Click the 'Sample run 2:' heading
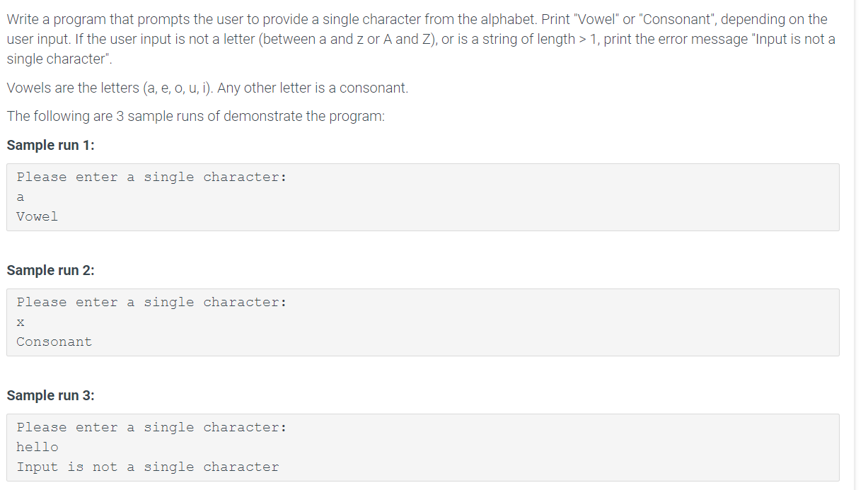The height and width of the screenshot is (490, 868). [50, 270]
